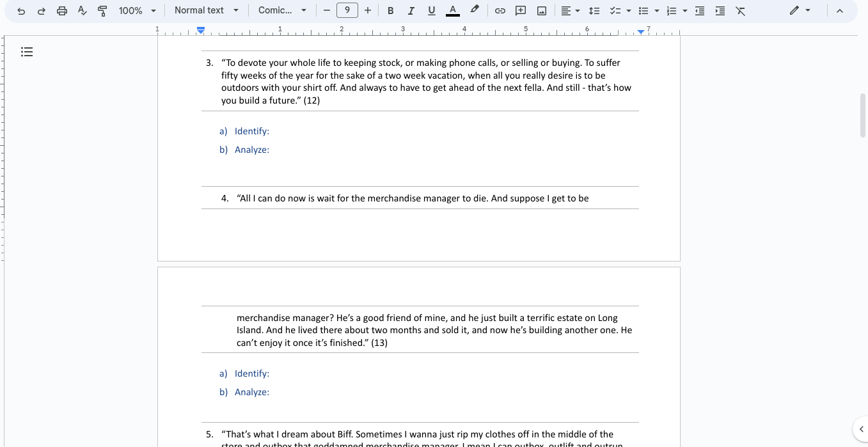
Task: Open the text alignment options
Action: coord(570,10)
